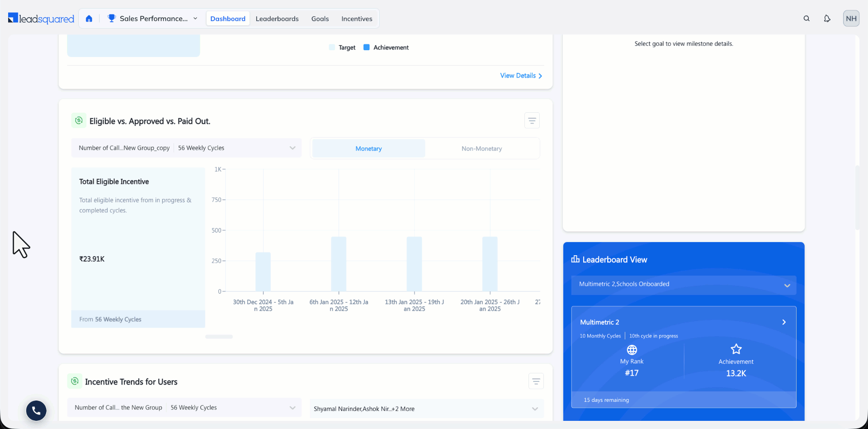Open Multimetric 2 leaderboard card arrow
Image resolution: width=868 pixels, height=429 pixels.
pos(784,322)
